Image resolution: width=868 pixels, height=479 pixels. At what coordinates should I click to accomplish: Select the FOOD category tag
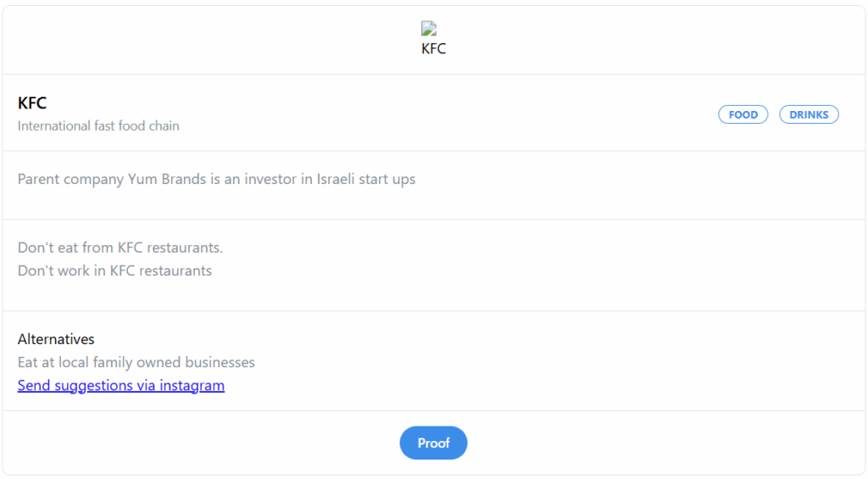click(x=743, y=114)
